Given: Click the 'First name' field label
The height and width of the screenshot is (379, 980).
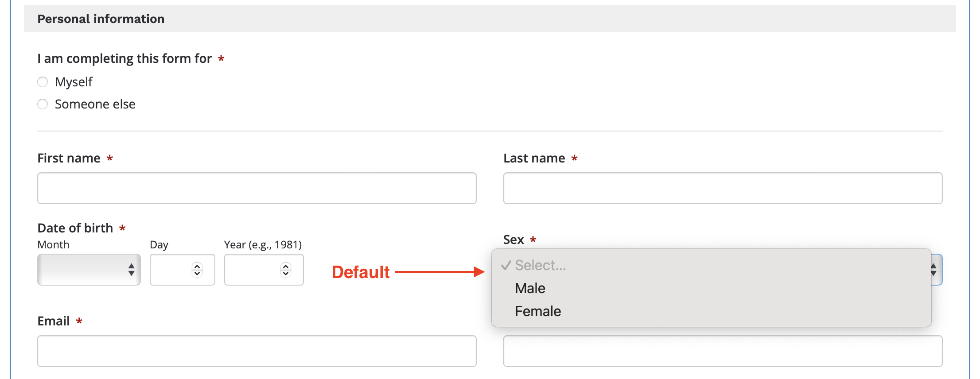Looking at the screenshot, I should coord(69,158).
